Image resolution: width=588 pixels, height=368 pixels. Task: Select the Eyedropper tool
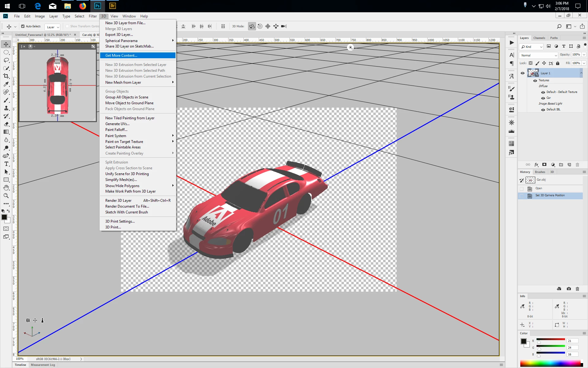point(6,84)
